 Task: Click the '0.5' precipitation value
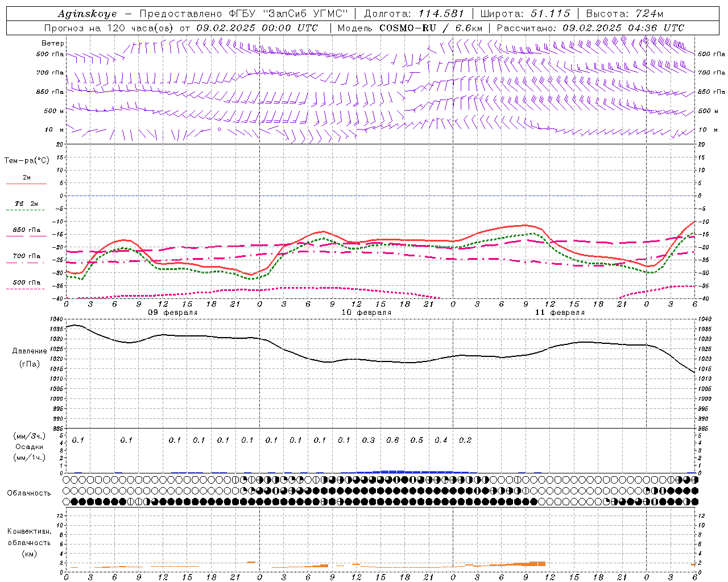pos(417,440)
